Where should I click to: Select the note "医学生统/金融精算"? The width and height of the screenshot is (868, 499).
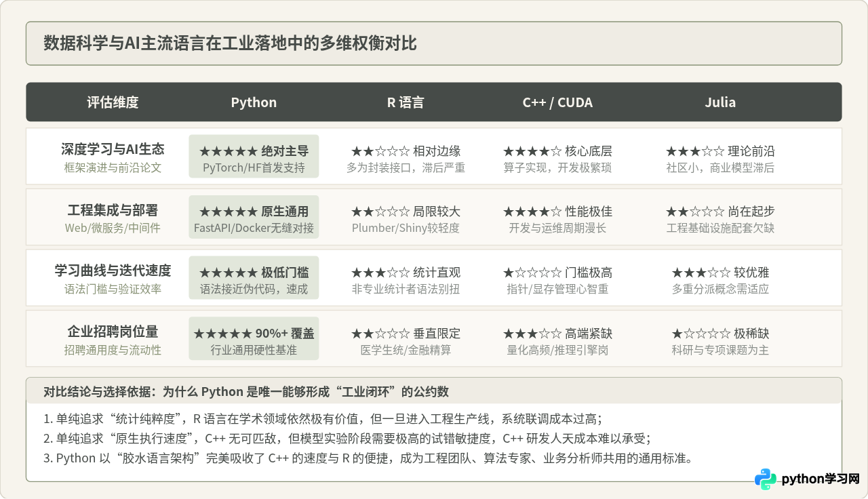(406, 351)
